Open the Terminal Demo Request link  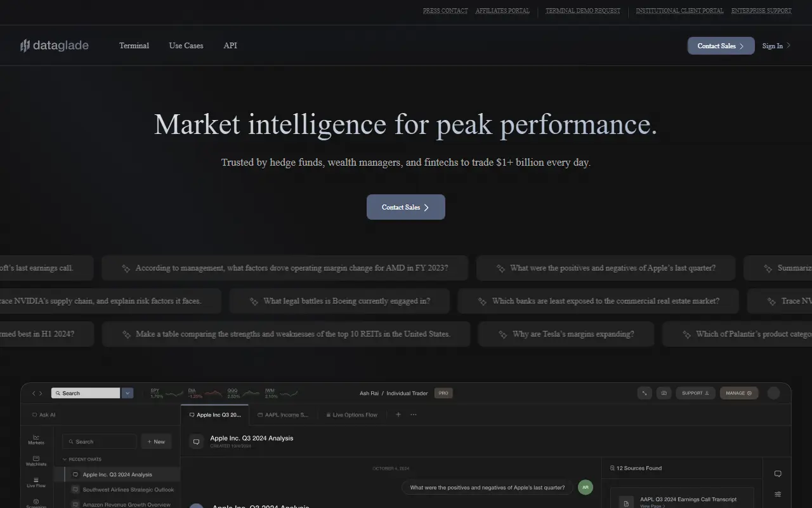tap(583, 11)
